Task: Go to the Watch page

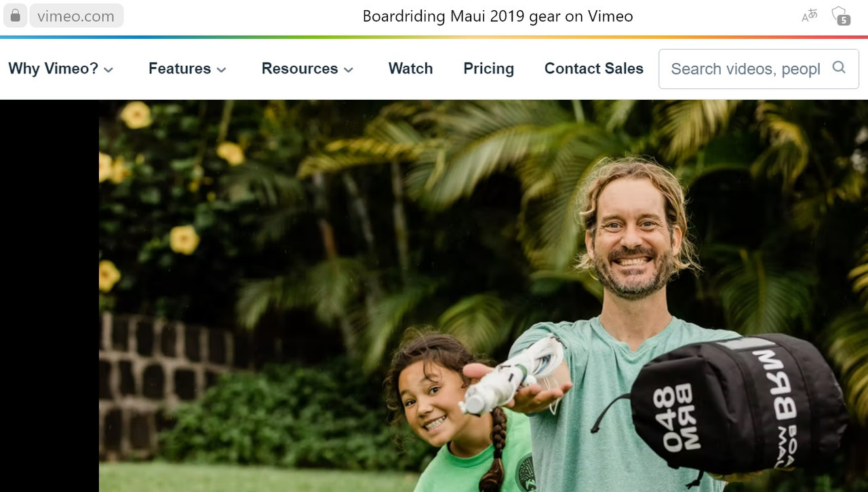Action: [x=410, y=69]
